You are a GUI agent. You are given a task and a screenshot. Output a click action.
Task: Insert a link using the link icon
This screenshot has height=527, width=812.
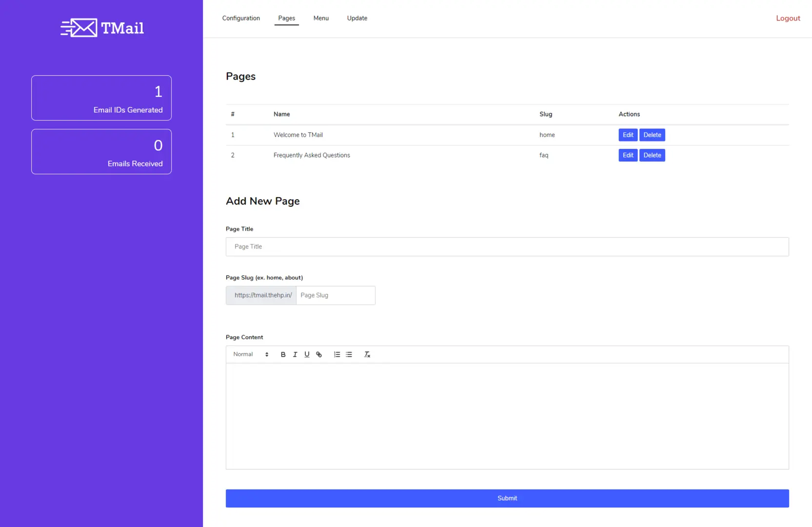click(319, 355)
